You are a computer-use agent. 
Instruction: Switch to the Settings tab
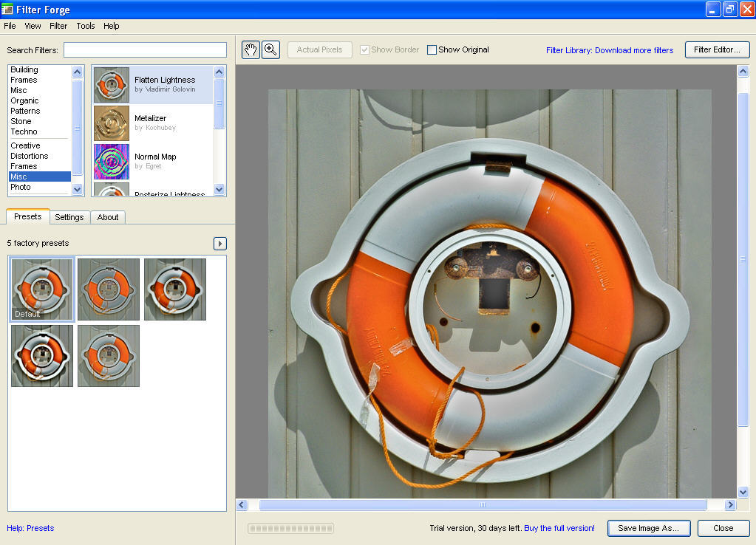coord(69,217)
